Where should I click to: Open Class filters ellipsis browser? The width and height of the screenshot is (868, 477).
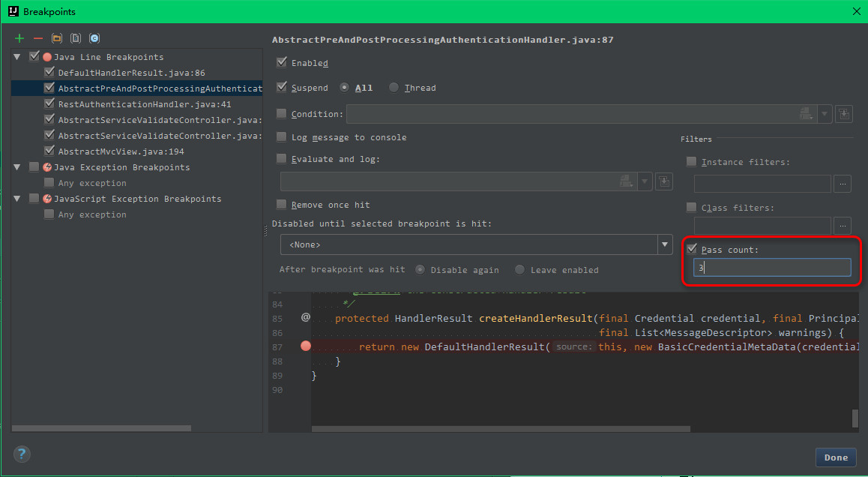[x=843, y=225]
